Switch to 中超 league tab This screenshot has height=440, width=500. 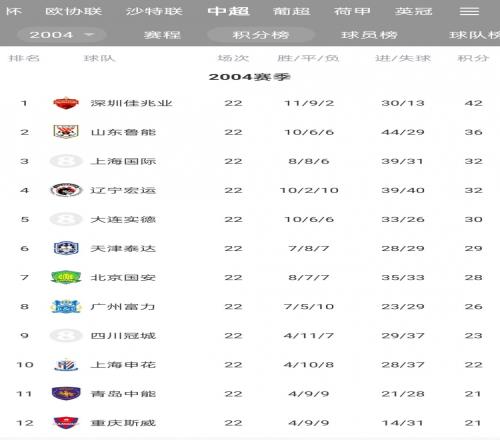click(229, 11)
